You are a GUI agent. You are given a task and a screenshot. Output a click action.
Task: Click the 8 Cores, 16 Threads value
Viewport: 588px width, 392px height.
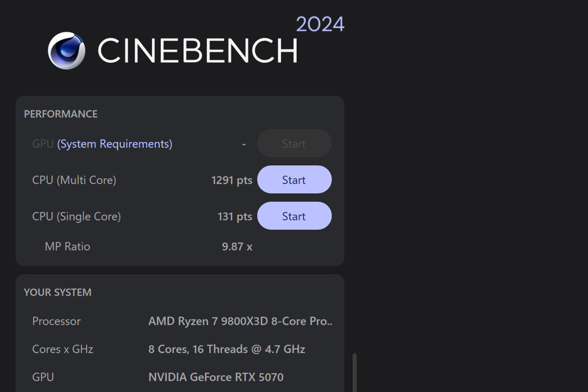tap(226, 349)
